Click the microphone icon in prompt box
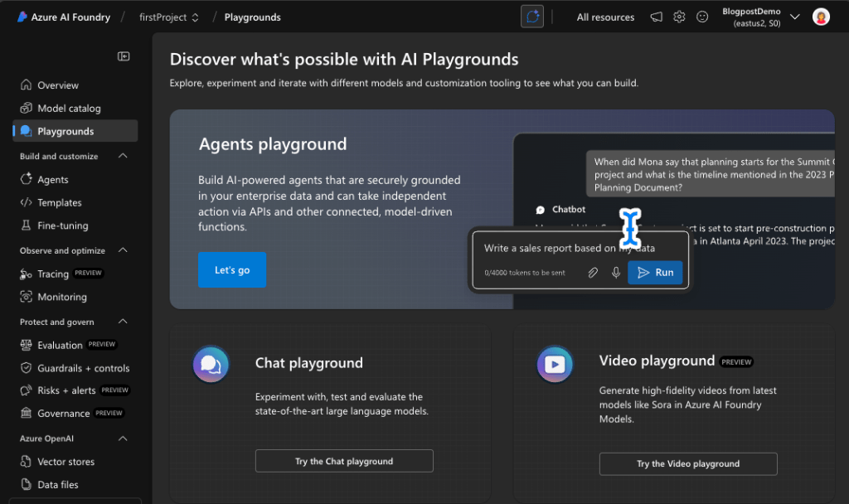Screen dimensions: 849x504 (615, 273)
